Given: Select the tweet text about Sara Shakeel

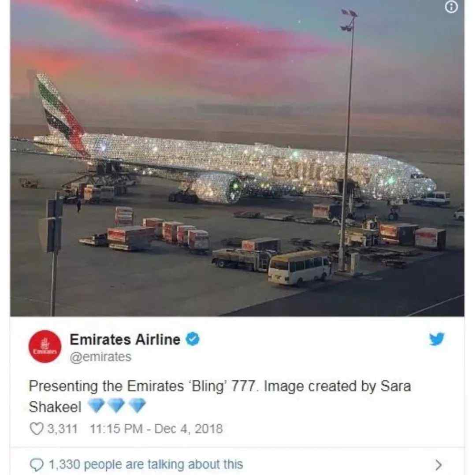Looking at the screenshot, I should point(220,397).
